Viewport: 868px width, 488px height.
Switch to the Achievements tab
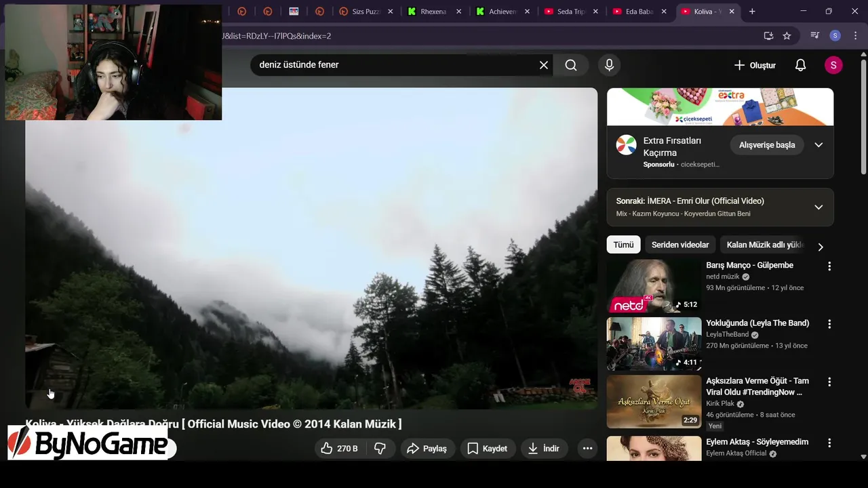point(502,12)
